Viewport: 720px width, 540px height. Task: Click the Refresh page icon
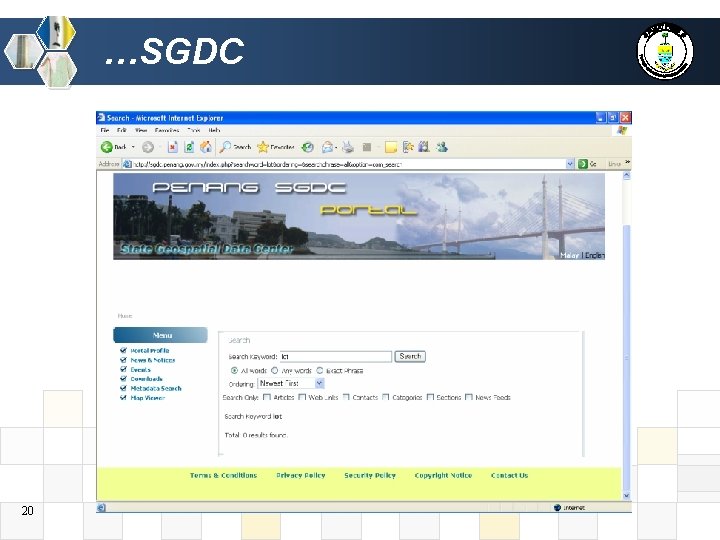coord(189,147)
